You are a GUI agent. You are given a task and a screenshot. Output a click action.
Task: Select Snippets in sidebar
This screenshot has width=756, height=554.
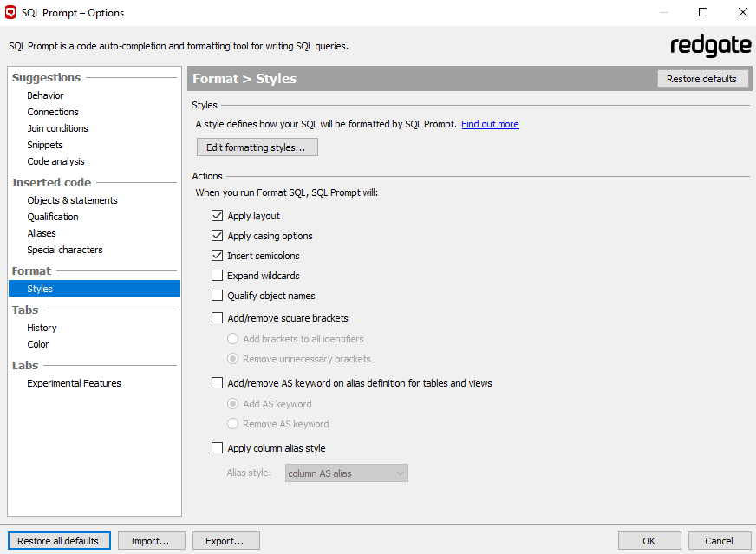click(x=45, y=145)
